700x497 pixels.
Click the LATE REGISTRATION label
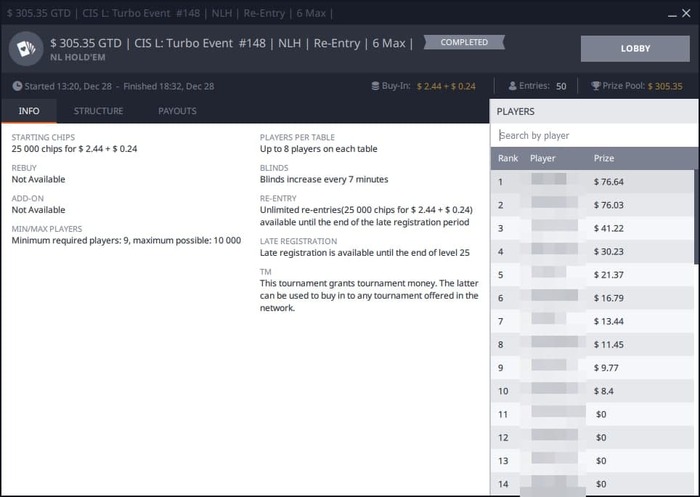pos(298,241)
